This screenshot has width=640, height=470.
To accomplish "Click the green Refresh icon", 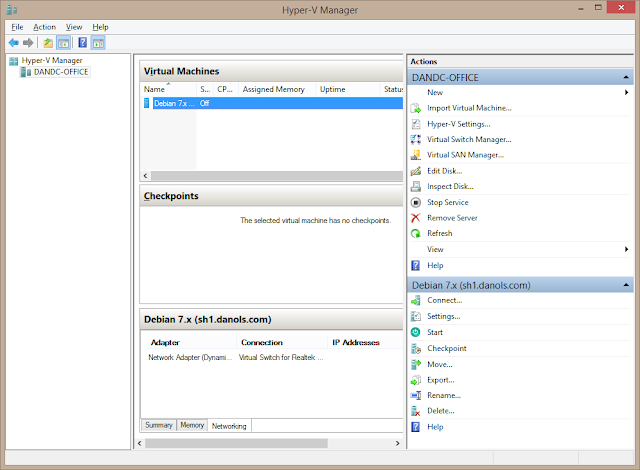I will (x=416, y=233).
